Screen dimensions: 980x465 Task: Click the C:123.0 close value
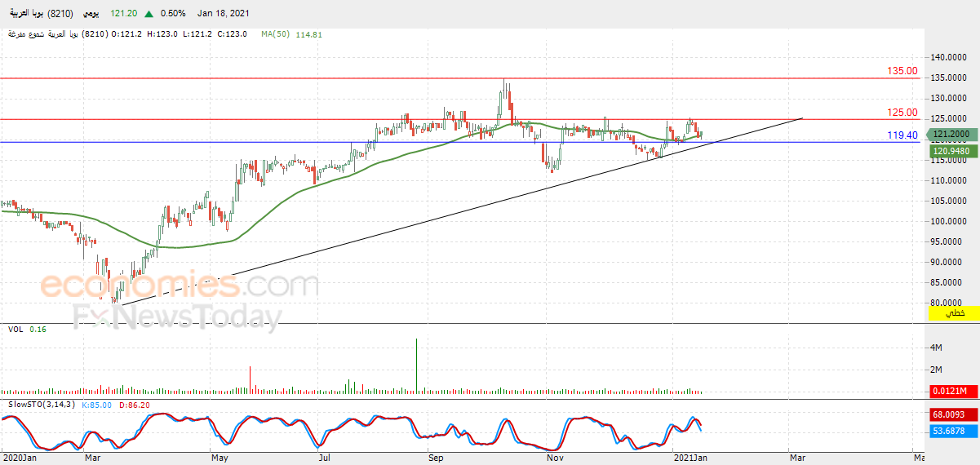(233, 34)
